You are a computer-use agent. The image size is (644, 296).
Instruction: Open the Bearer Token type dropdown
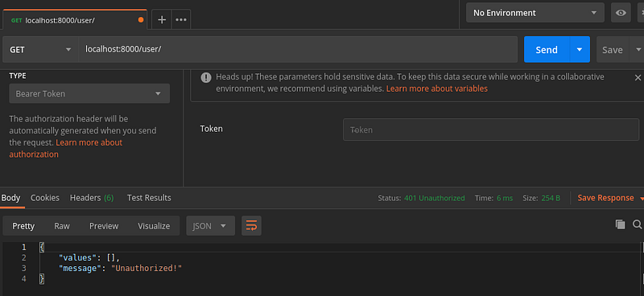[89, 93]
